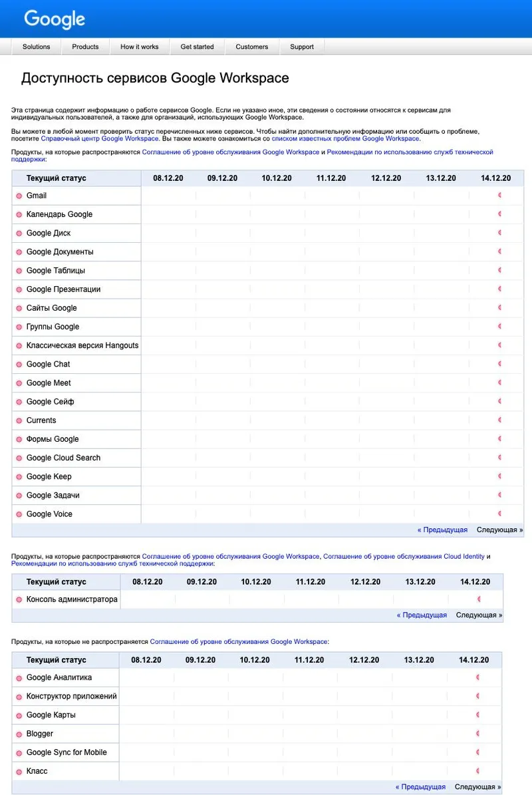Open the Solutions menu item

point(36,47)
